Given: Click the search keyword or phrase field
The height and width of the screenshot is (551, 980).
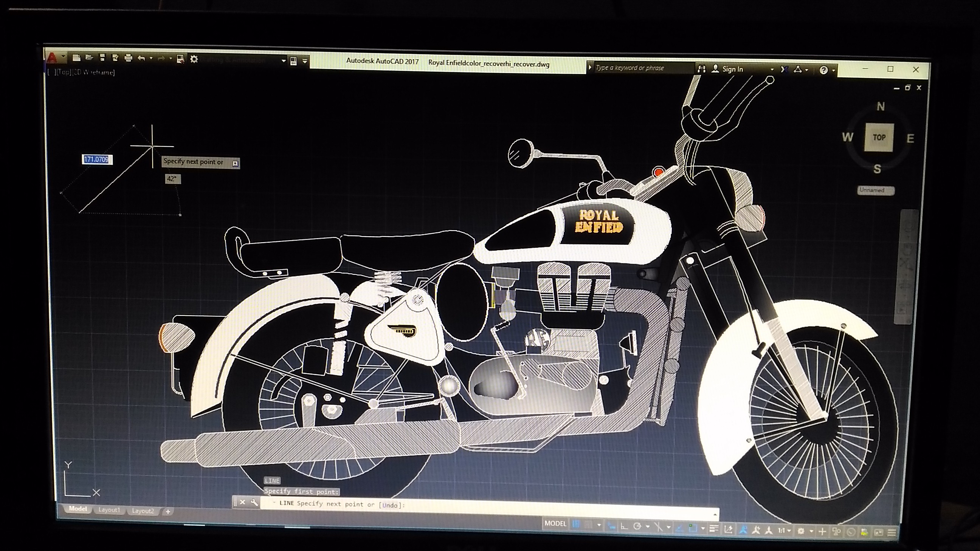Looking at the screenshot, I should pyautogui.click(x=645, y=68).
